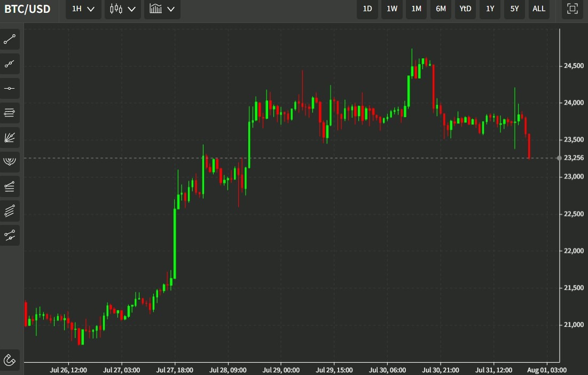Select the Fibonacci retracement tool
The height and width of the screenshot is (375, 588).
[x=10, y=186]
